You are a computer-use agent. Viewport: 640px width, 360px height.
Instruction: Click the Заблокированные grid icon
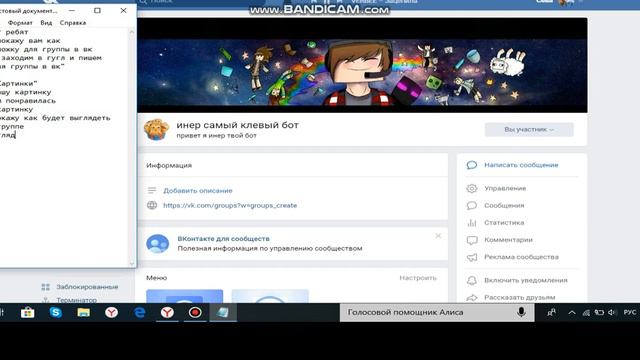[46, 287]
